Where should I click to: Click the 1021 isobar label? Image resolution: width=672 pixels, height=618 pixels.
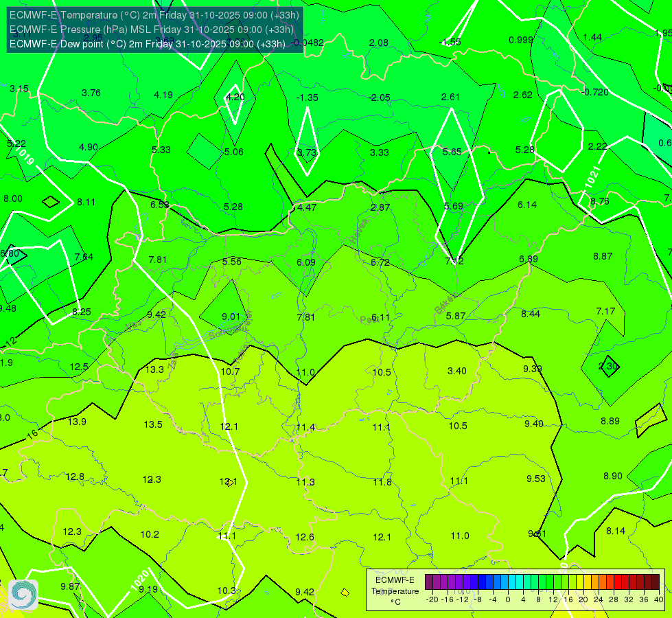click(x=593, y=176)
